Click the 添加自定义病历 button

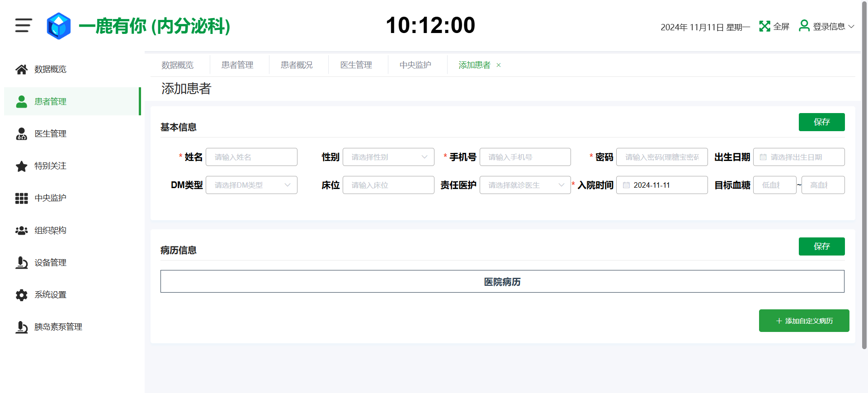[804, 321]
